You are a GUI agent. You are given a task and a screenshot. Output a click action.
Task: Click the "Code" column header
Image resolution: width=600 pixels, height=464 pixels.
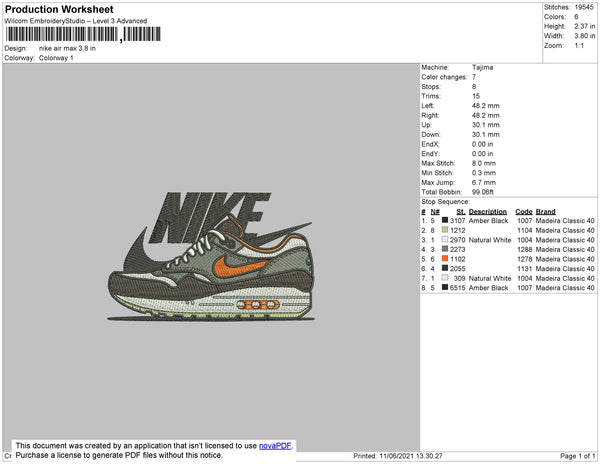[524, 212]
